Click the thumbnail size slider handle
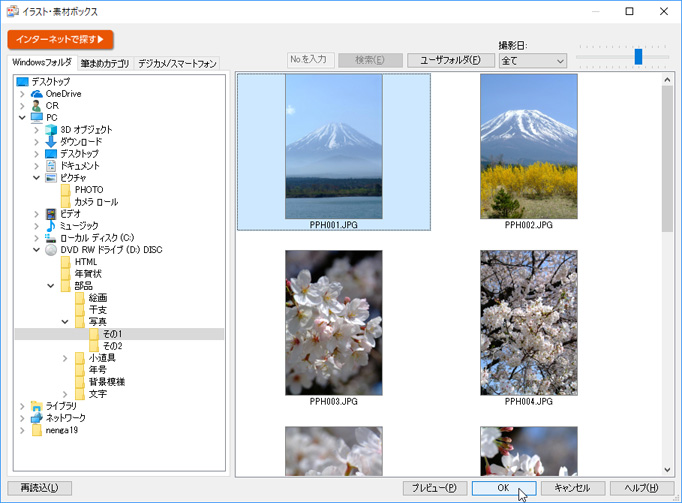Image resolution: width=682 pixels, height=503 pixels. point(638,57)
